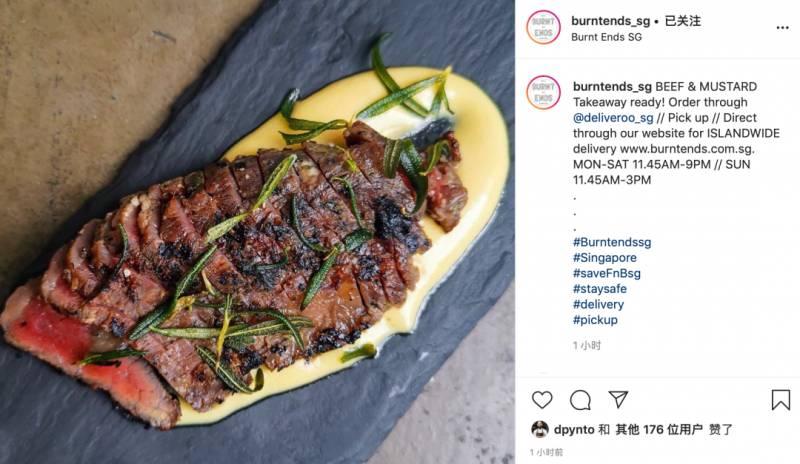This screenshot has width=800, height=464.
Task: Open the #Burntendssg hashtag
Action: click(612, 242)
